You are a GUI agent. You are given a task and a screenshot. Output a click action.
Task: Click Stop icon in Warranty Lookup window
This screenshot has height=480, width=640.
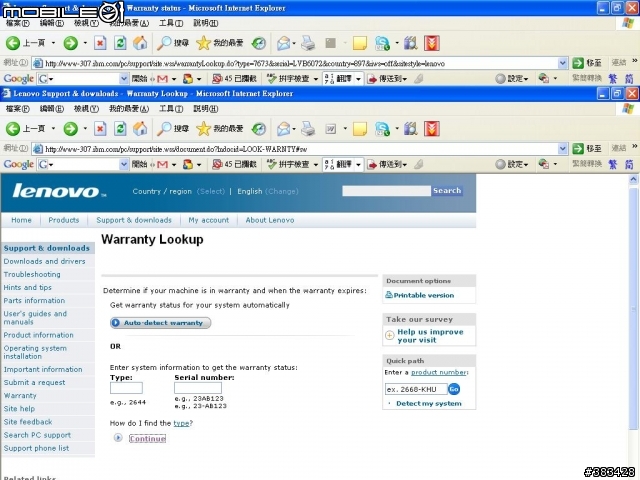(x=100, y=129)
